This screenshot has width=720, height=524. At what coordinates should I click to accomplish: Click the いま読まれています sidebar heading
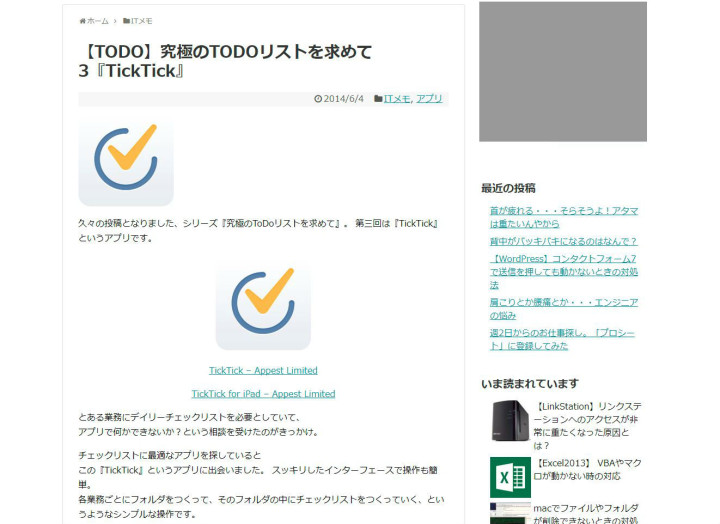coord(530,383)
